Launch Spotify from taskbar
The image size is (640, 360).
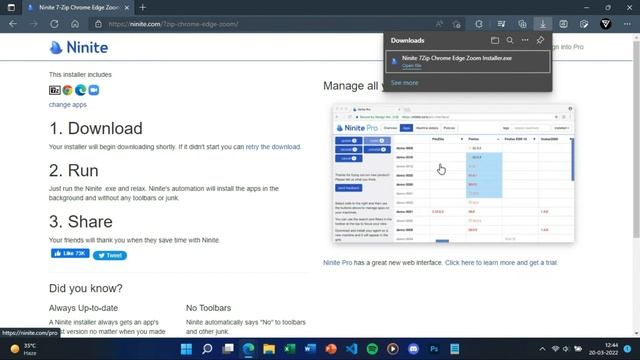click(372, 349)
